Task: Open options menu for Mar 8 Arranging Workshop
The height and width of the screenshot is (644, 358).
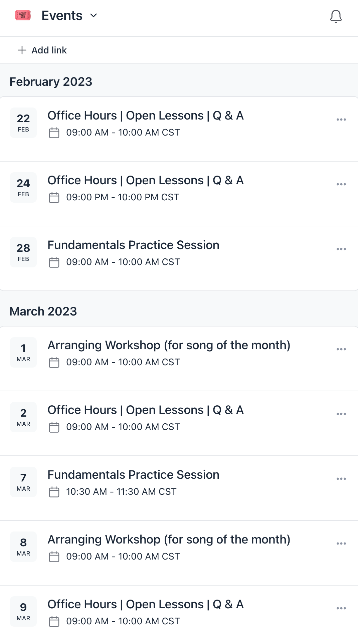Action: coord(341,544)
